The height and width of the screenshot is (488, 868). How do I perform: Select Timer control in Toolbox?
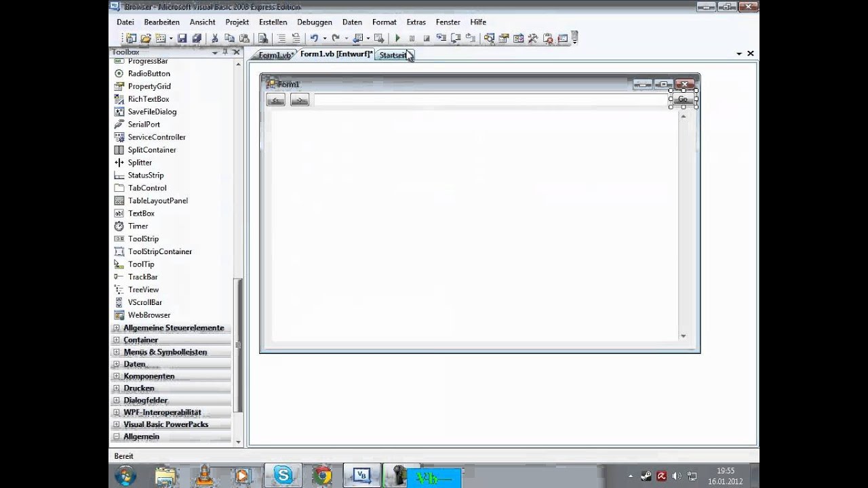[138, 226]
